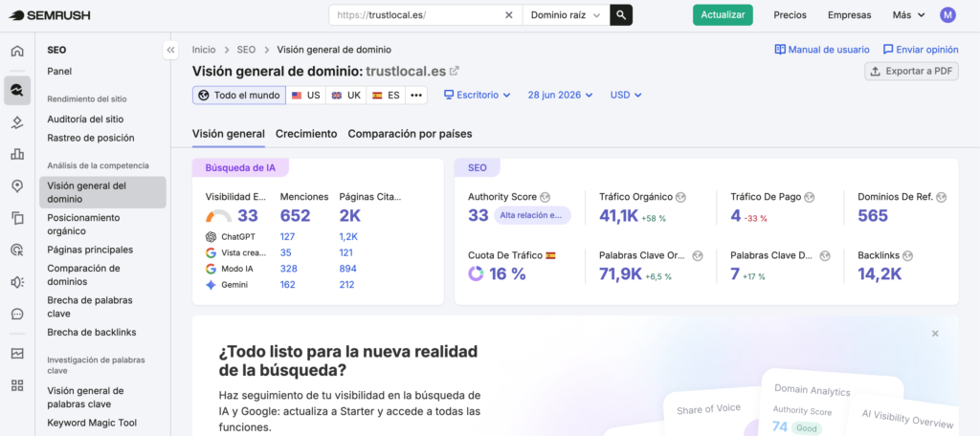This screenshot has height=436, width=980.
Task: Switch to the Crecimiento tab
Action: [x=306, y=134]
